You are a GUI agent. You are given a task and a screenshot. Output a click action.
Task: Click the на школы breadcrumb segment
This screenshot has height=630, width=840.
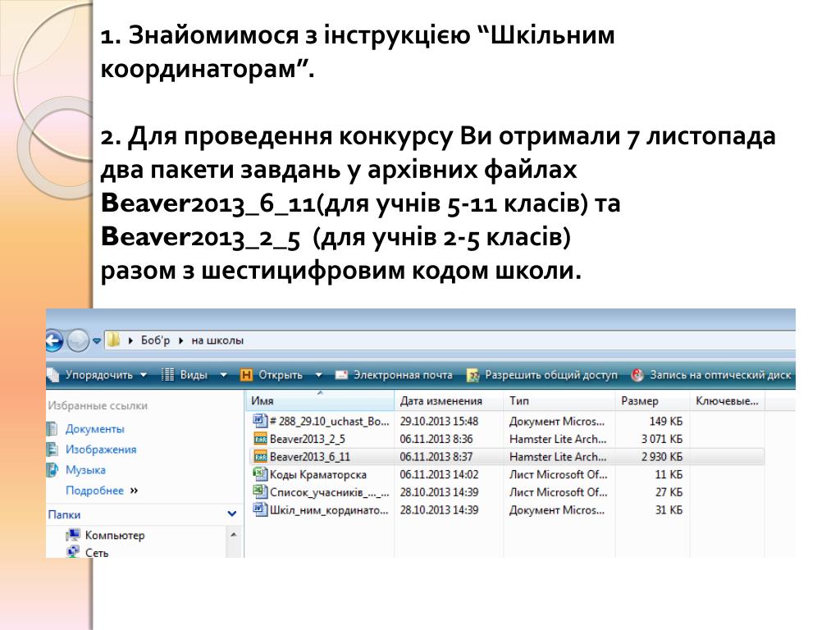217,340
